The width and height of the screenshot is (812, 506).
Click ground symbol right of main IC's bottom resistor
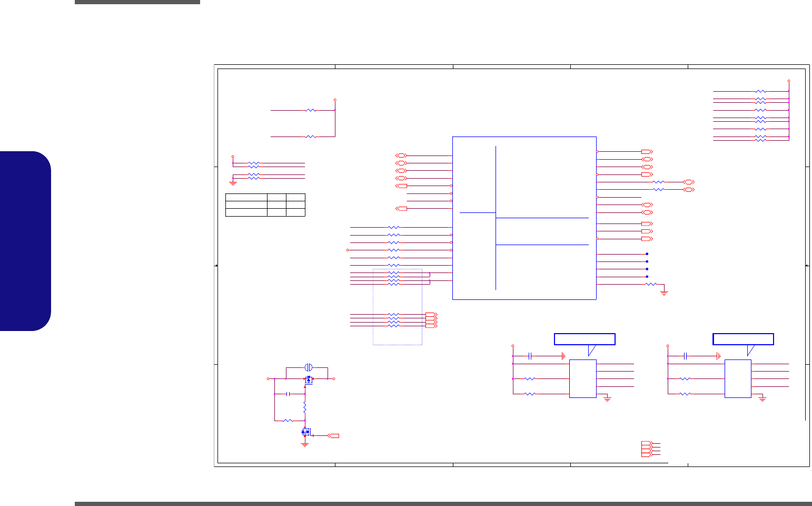[x=664, y=293]
